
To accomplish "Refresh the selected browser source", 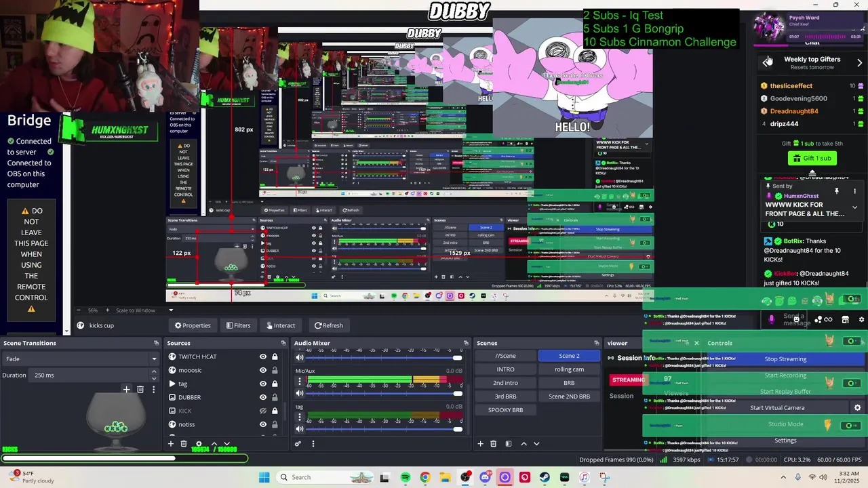I will pyautogui.click(x=329, y=325).
